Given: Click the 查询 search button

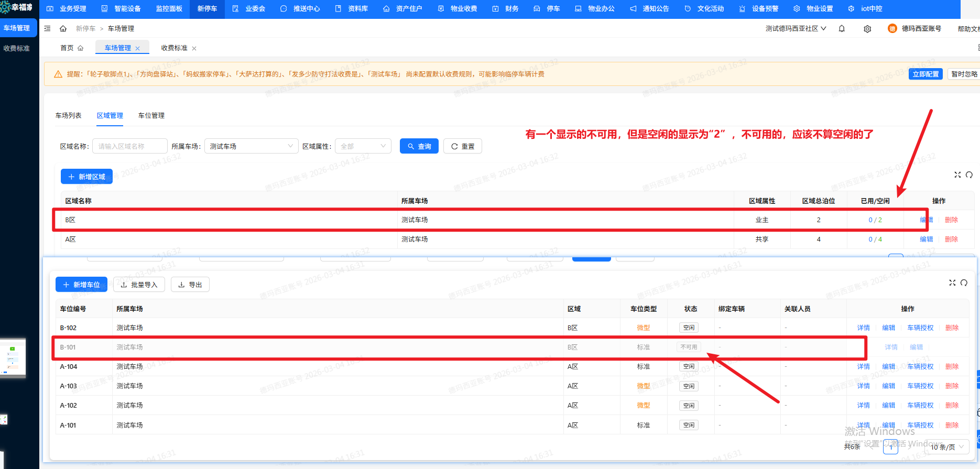Looking at the screenshot, I should (419, 146).
